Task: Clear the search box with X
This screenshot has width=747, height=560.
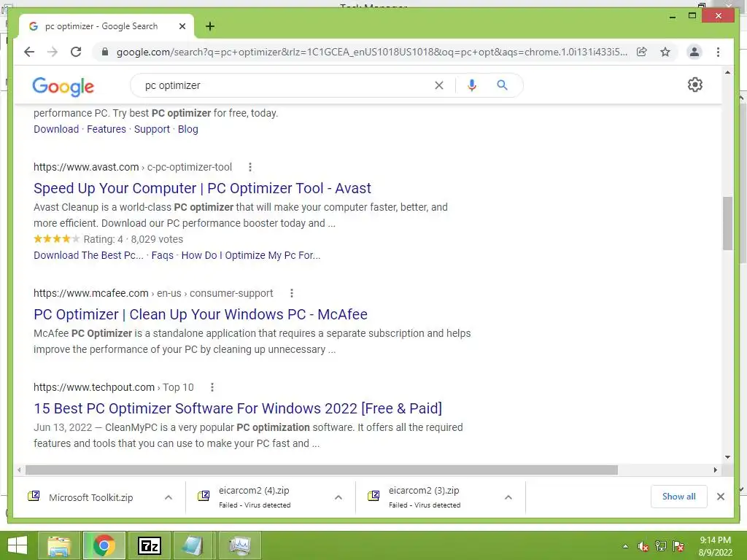Action: 438,85
